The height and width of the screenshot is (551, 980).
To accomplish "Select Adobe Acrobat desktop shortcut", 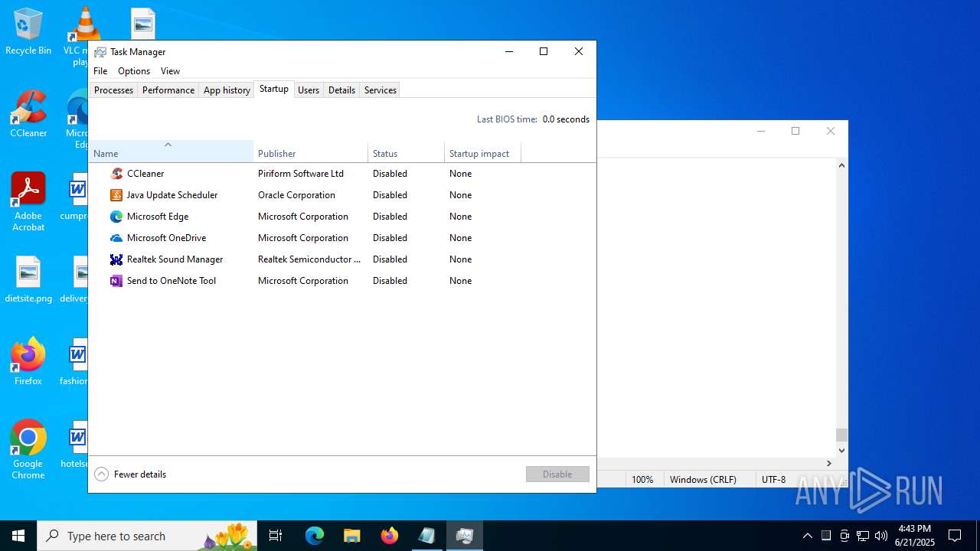I will (28, 202).
